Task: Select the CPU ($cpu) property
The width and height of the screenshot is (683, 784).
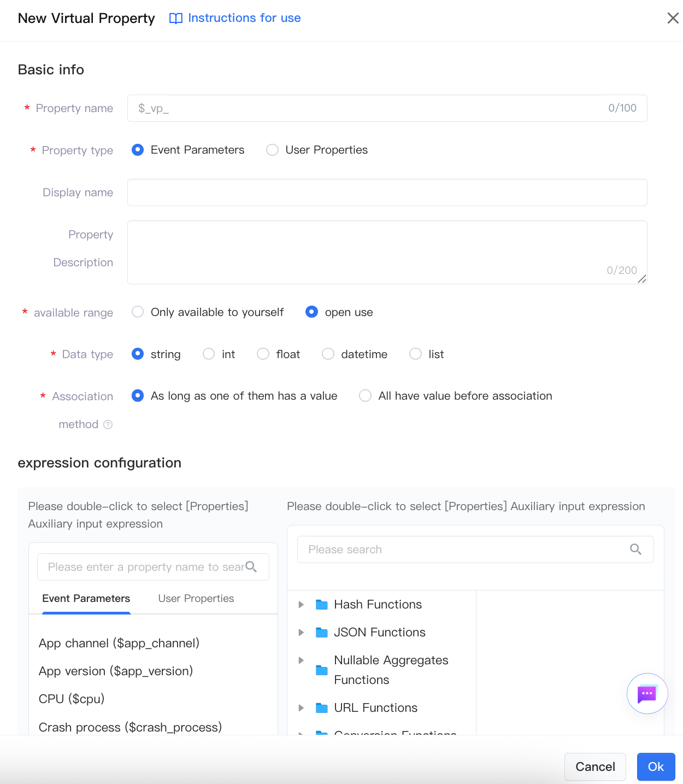Action: click(x=72, y=699)
